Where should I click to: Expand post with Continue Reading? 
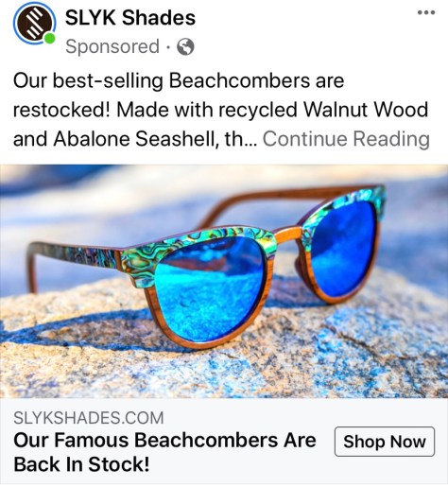[346, 139]
